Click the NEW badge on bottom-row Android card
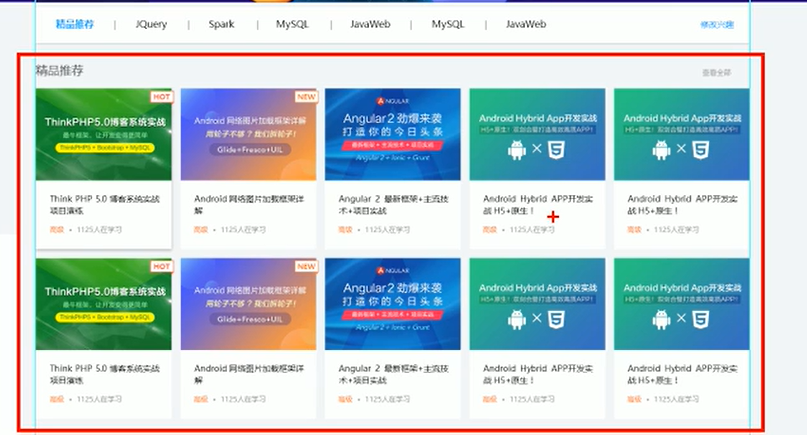The image size is (807, 435). coord(306,266)
